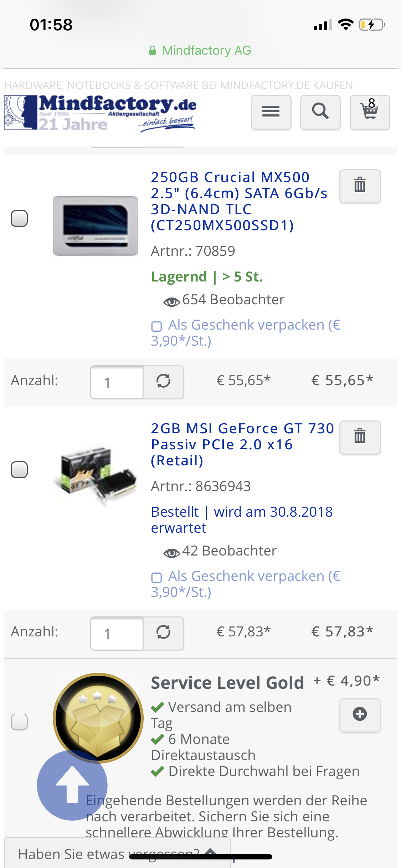Open the shopping cart showing 8 items
The image size is (401, 868).
[x=370, y=112]
